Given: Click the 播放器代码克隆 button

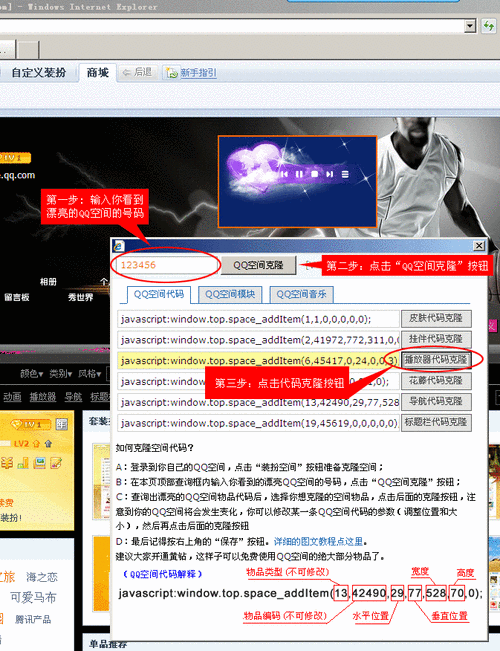Looking at the screenshot, I should (x=436, y=360).
